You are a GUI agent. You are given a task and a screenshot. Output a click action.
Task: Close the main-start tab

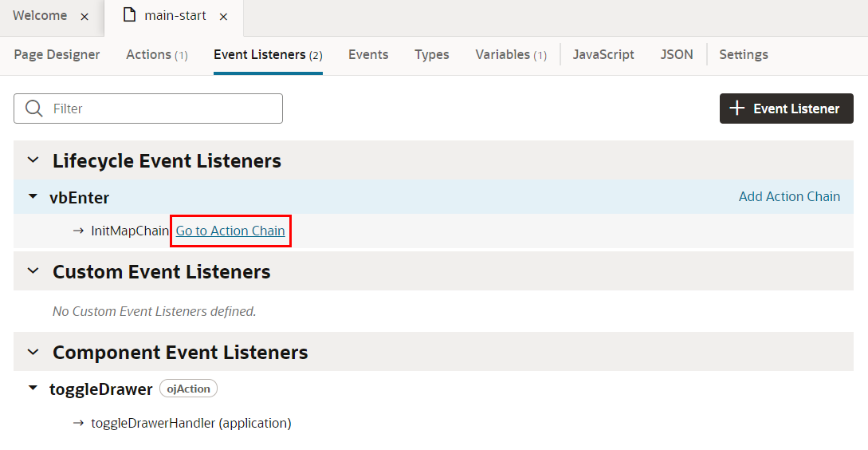224,17
